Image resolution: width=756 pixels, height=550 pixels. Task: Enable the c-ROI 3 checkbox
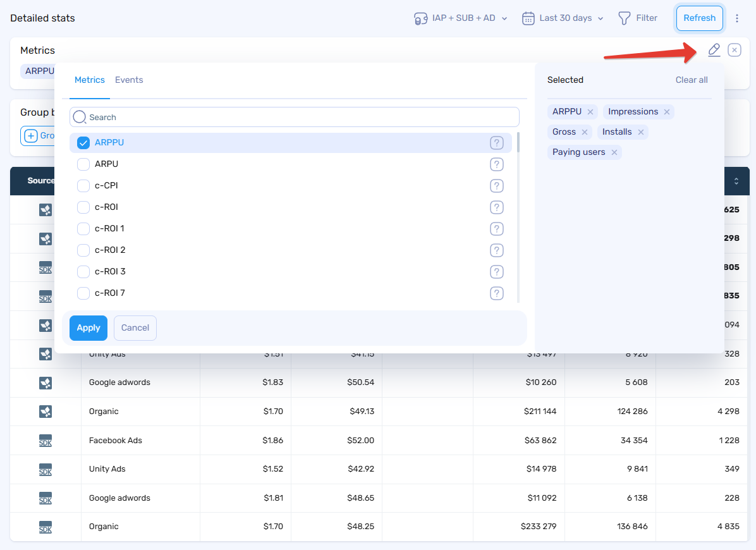(83, 272)
